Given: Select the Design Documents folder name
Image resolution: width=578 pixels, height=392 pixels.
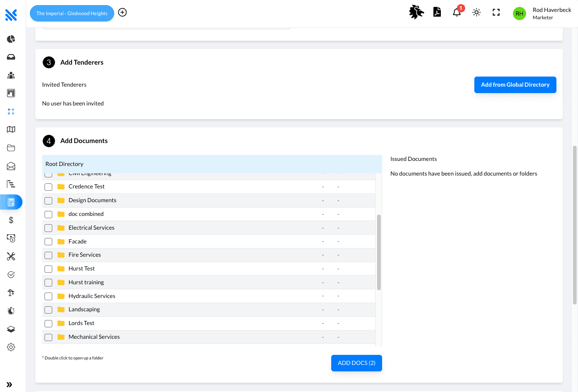Looking at the screenshot, I should point(92,200).
